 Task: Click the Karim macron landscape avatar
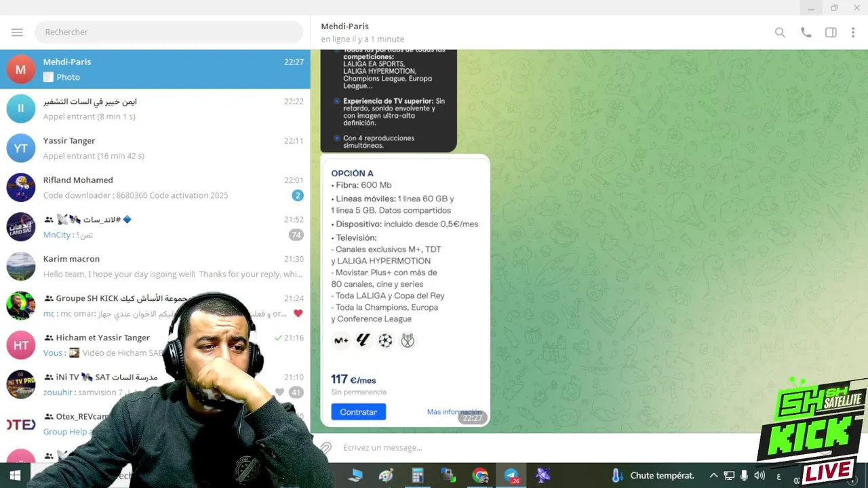coord(21,266)
